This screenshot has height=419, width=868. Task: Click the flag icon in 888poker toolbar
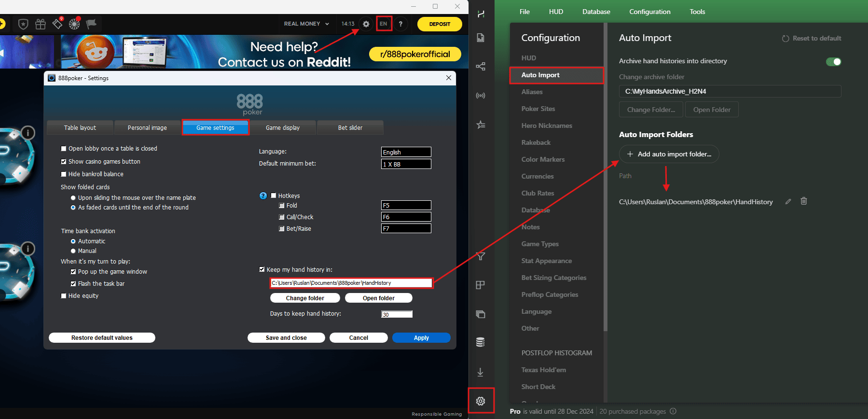coord(91,24)
